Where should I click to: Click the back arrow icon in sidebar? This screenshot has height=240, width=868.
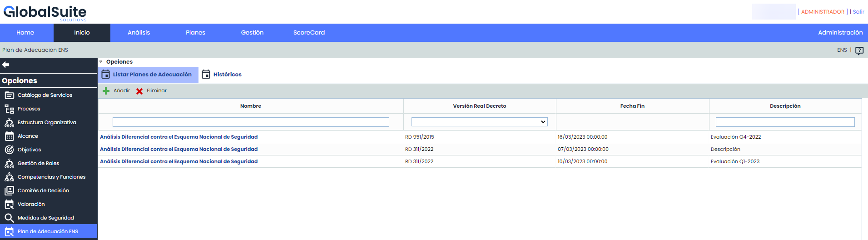click(x=6, y=65)
